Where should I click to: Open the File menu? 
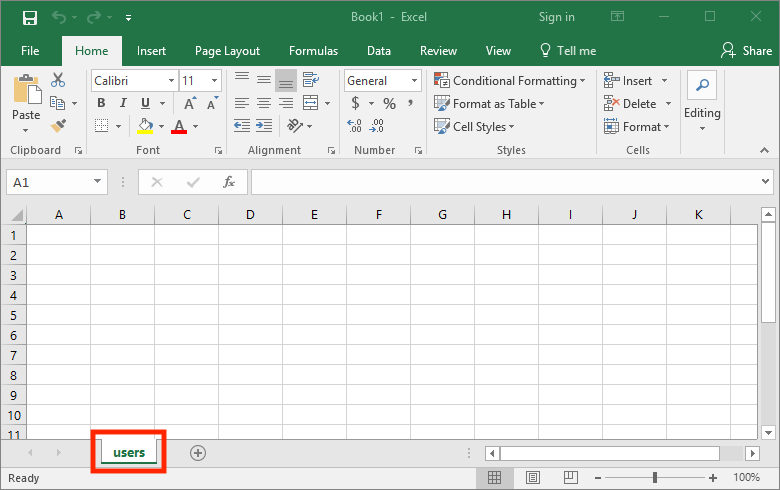[30, 51]
